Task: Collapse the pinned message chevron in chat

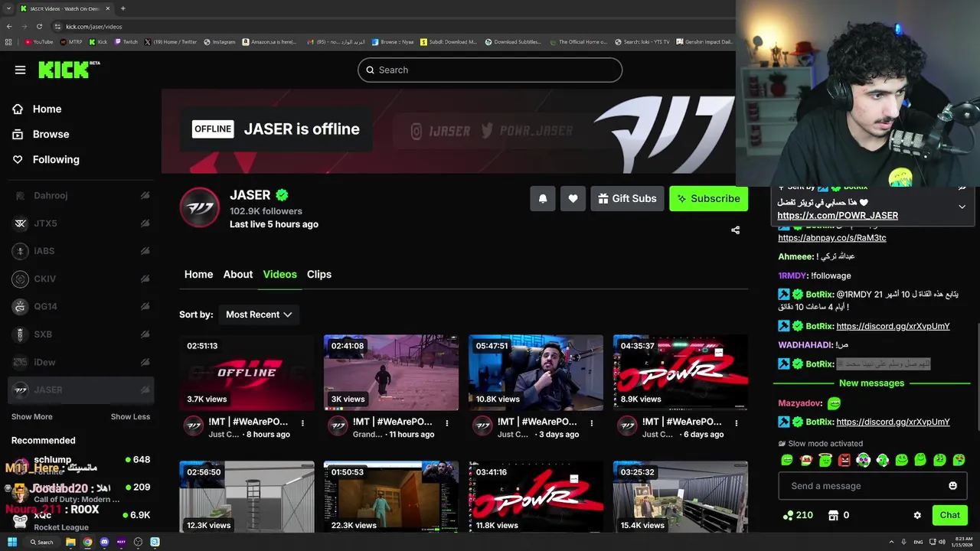Action: [x=962, y=207]
